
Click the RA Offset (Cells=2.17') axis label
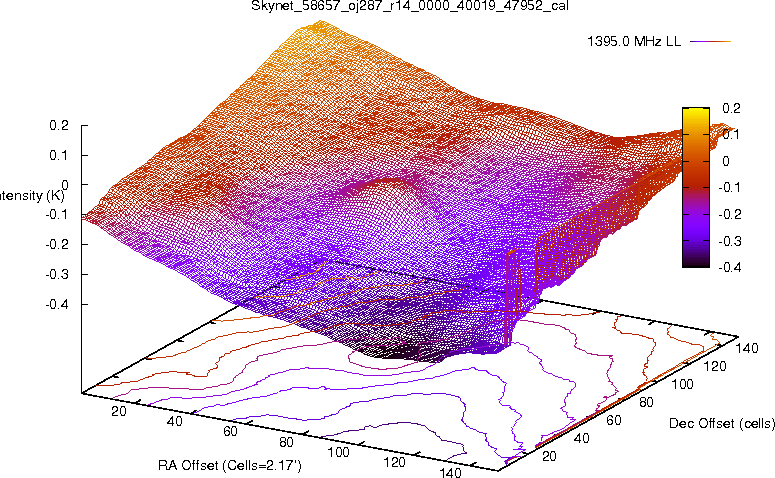tap(230, 465)
